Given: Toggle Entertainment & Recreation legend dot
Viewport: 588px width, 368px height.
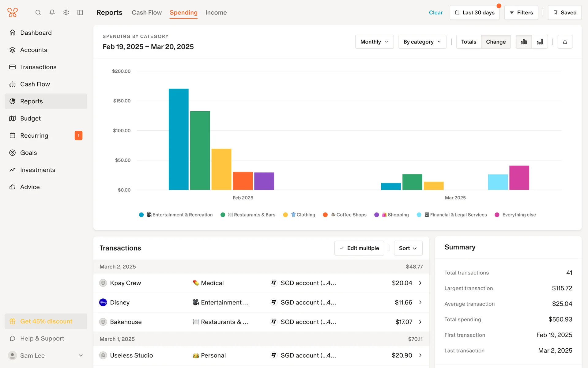Looking at the screenshot, I should coord(141,215).
